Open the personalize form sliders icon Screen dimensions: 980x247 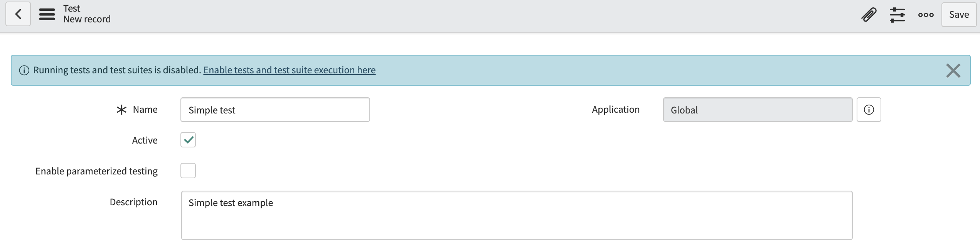click(897, 15)
